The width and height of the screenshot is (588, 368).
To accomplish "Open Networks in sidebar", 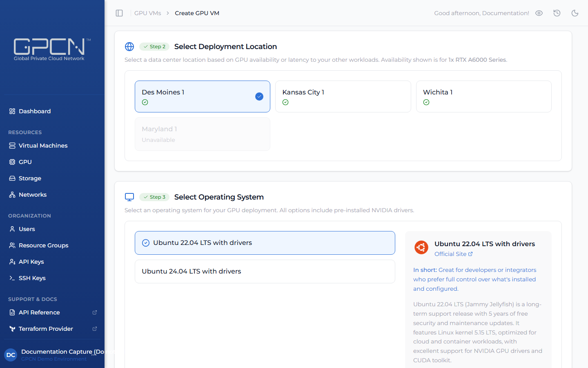I will point(52,195).
